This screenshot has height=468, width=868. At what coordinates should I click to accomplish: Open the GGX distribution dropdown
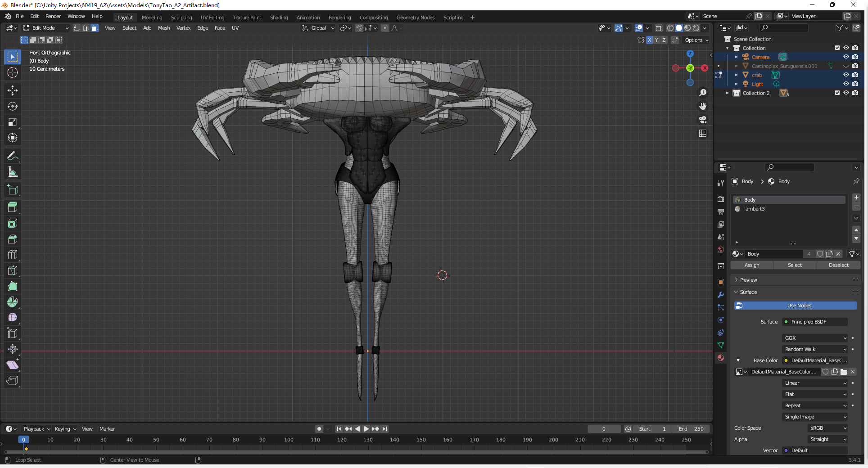click(815, 338)
